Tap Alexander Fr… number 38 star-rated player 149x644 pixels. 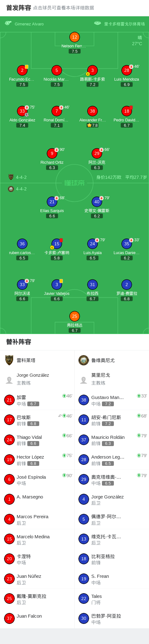[93, 111]
